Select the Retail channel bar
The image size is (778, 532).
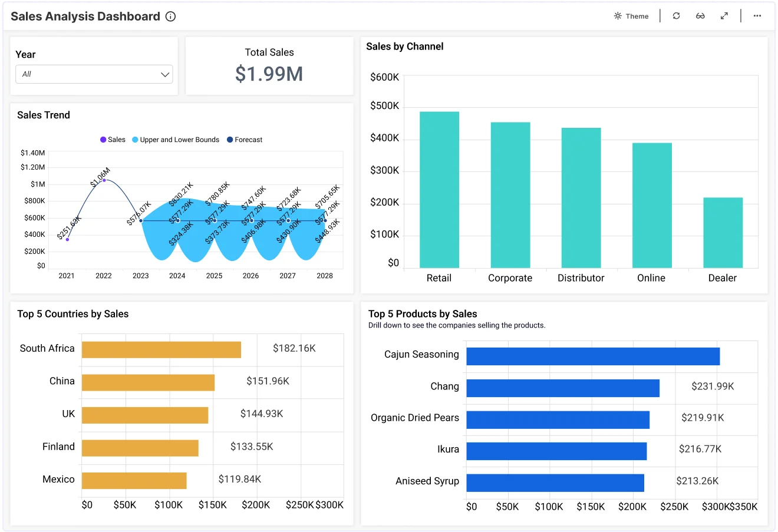click(439, 190)
